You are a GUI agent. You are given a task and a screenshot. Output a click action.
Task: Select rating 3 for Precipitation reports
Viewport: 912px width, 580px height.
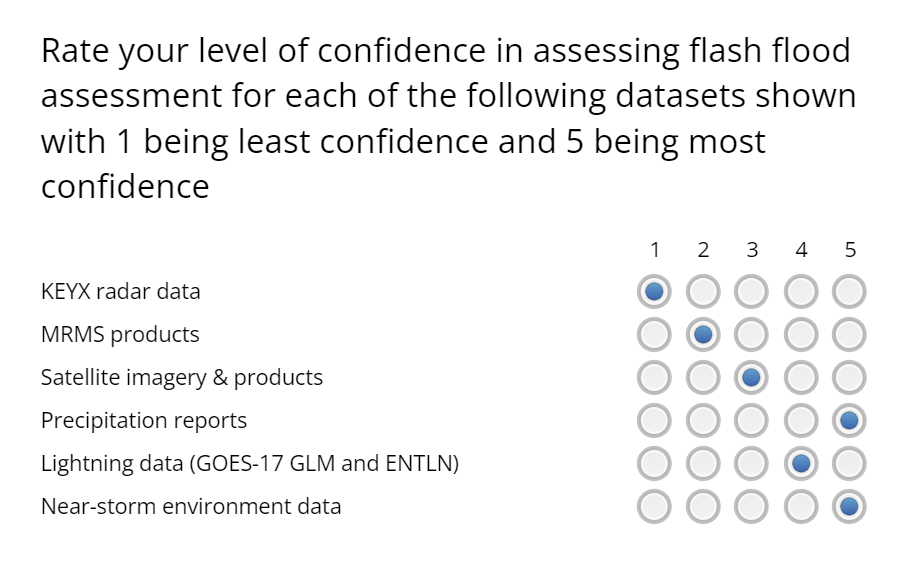pos(752,421)
